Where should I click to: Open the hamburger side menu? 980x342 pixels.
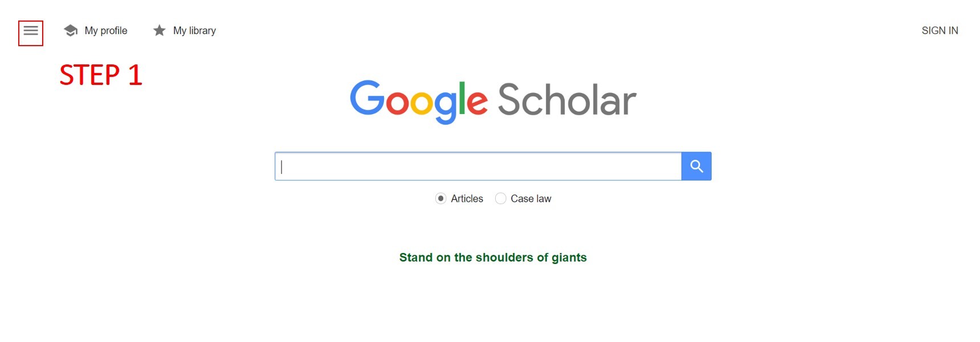[31, 31]
